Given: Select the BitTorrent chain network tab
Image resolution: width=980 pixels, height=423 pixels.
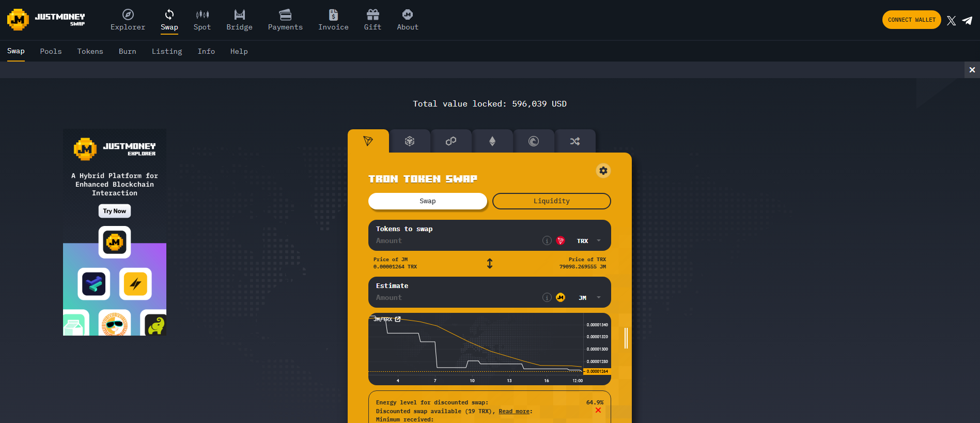Looking at the screenshot, I should [x=534, y=141].
